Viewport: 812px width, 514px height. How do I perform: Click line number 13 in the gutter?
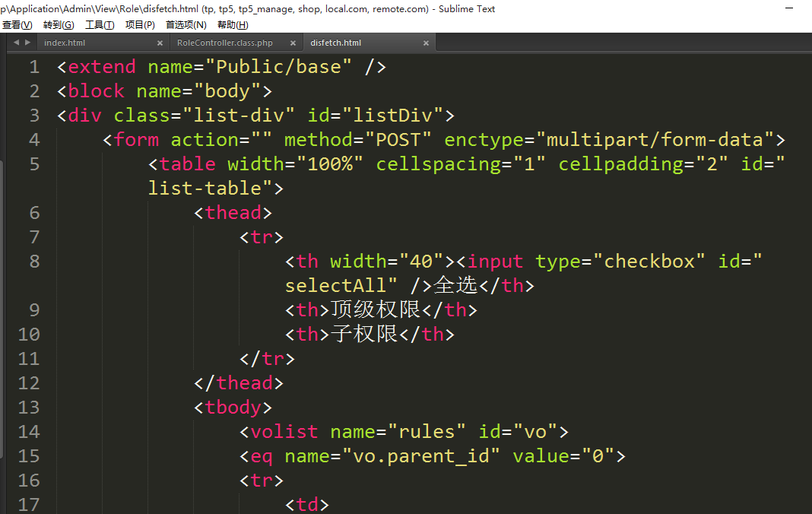29,408
